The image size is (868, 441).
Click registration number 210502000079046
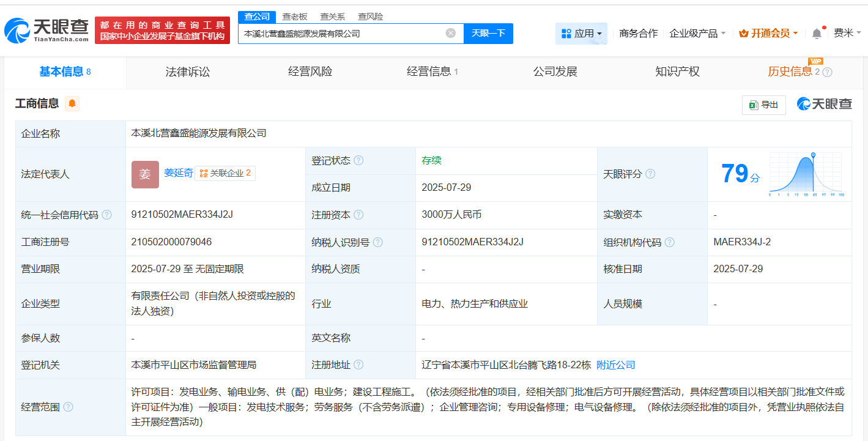pos(171,242)
